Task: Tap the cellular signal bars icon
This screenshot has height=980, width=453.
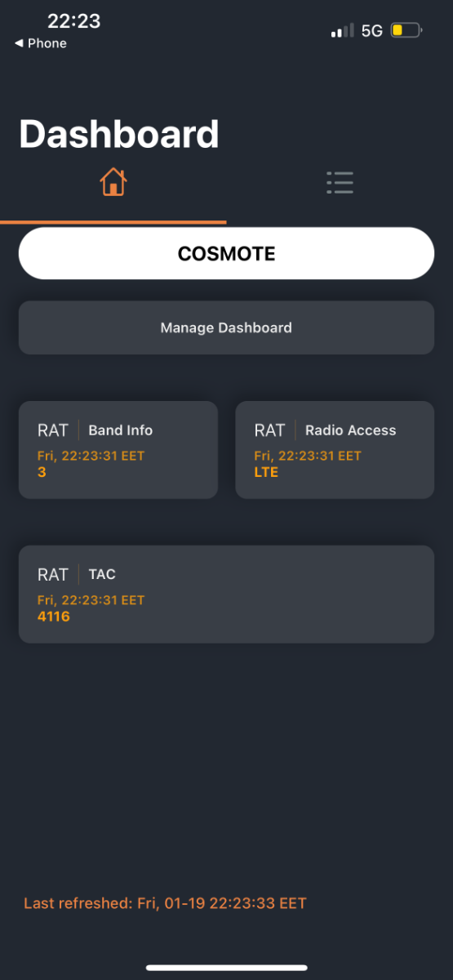Action: click(x=342, y=31)
